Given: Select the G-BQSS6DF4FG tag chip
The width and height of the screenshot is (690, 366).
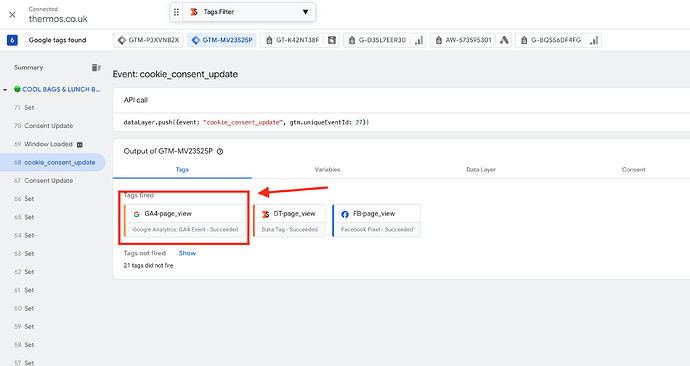Looking at the screenshot, I should pyautogui.click(x=558, y=40).
